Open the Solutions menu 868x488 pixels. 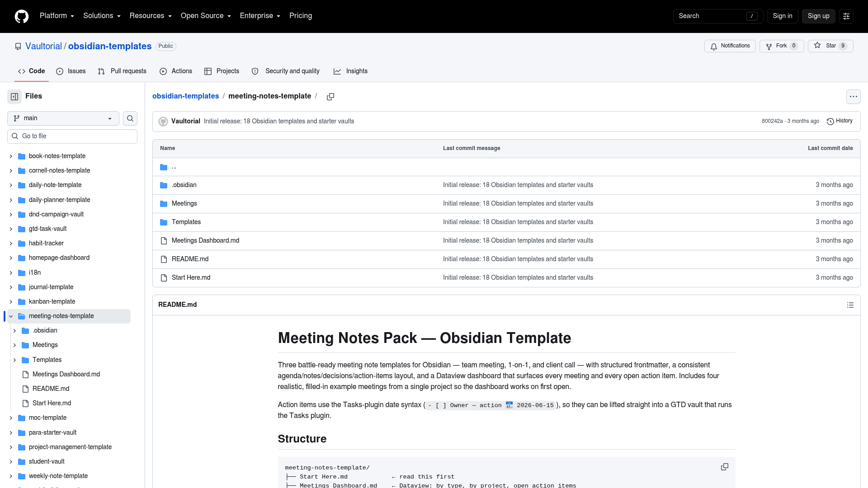click(x=102, y=16)
